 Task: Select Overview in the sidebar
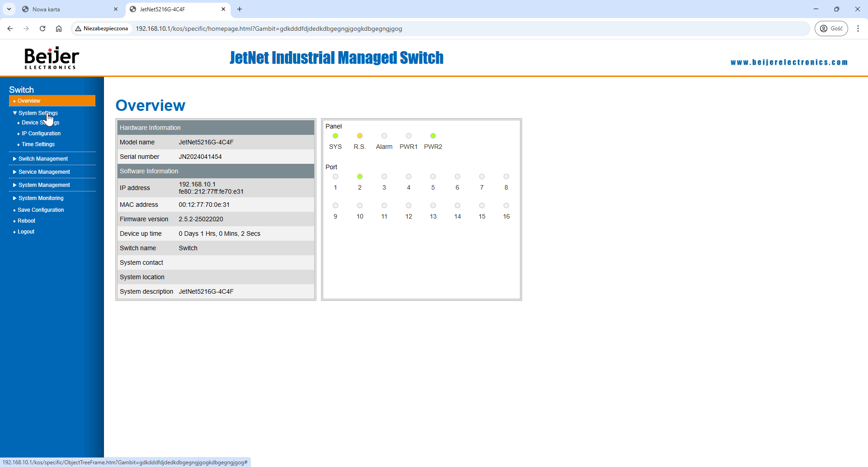coord(52,101)
